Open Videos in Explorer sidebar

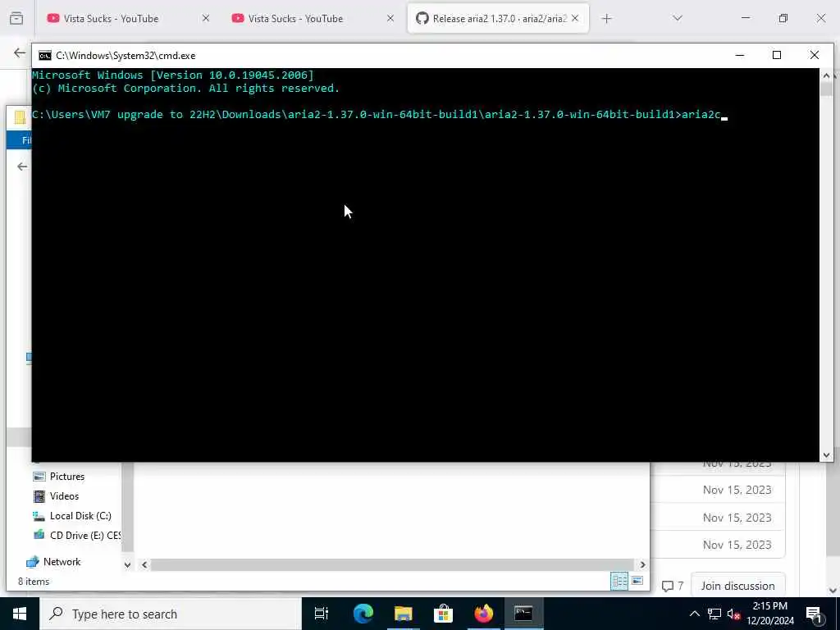pyautogui.click(x=64, y=496)
